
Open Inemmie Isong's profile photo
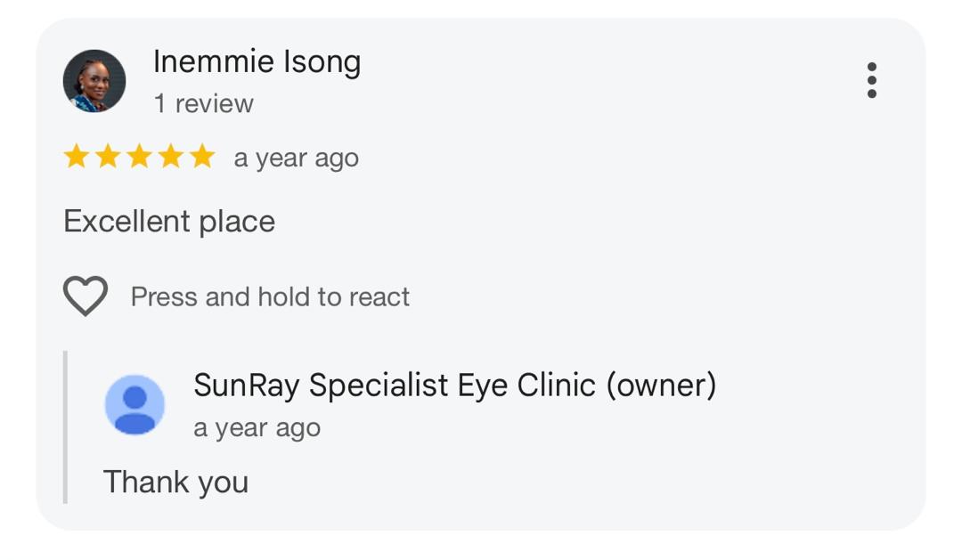click(x=94, y=81)
